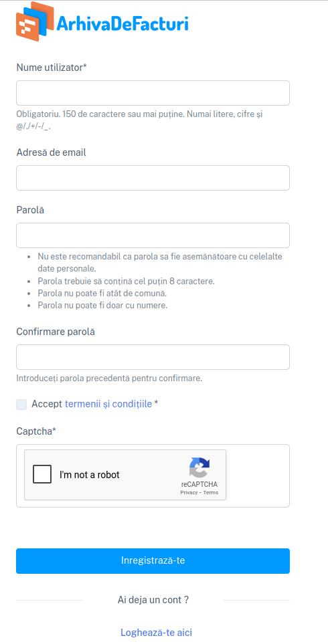Click the ArhivaDeFacturi logo icon
Image resolution: width=328 pixels, height=644 pixels.
coord(35,21)
